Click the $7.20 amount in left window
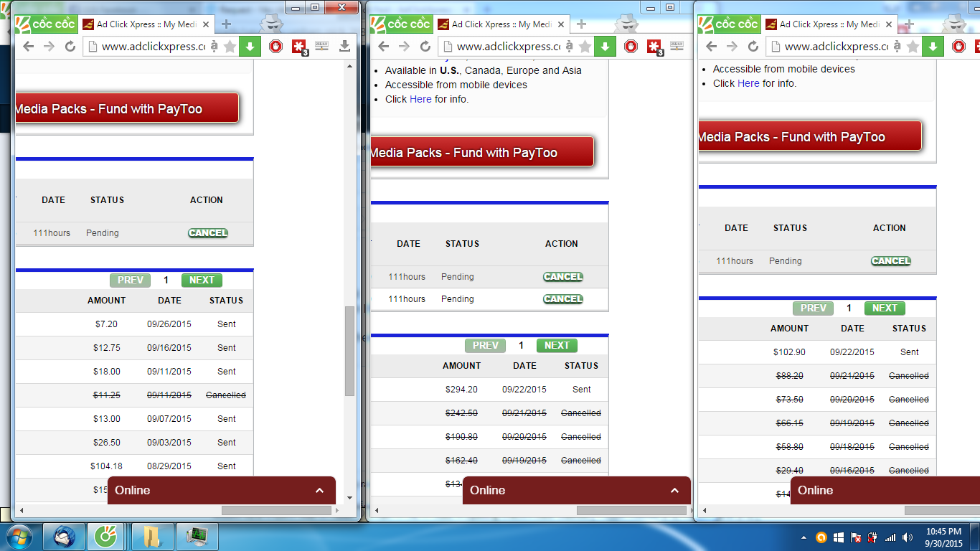 pyautogui.click(x=106, y=324)
